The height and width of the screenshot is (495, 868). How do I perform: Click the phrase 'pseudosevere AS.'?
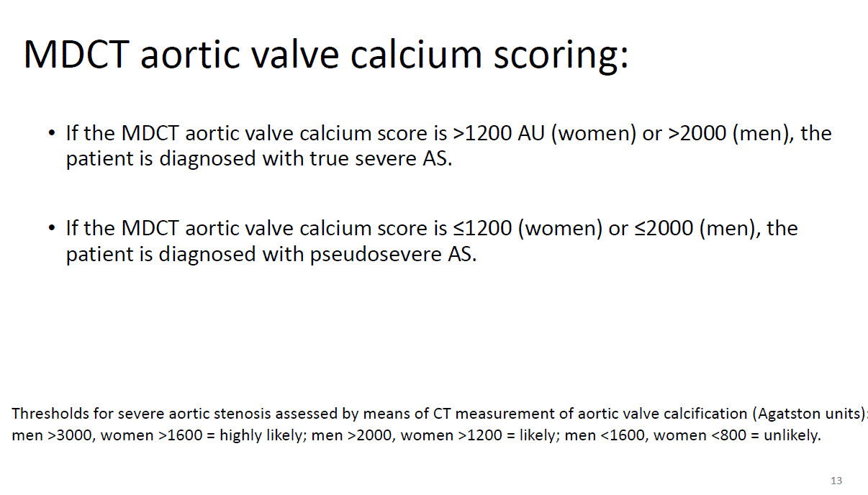(394, 254)
